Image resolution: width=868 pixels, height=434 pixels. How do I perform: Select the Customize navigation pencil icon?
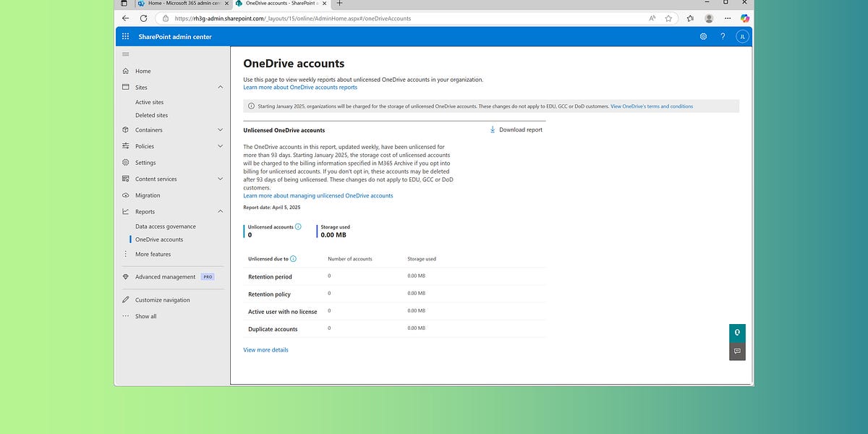pos(124,299)
